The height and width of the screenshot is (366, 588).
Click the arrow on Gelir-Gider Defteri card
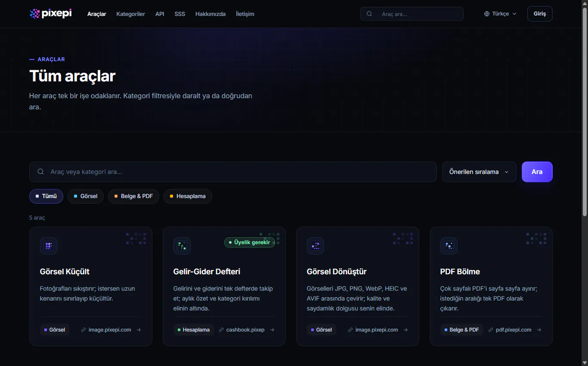(272, 330)
